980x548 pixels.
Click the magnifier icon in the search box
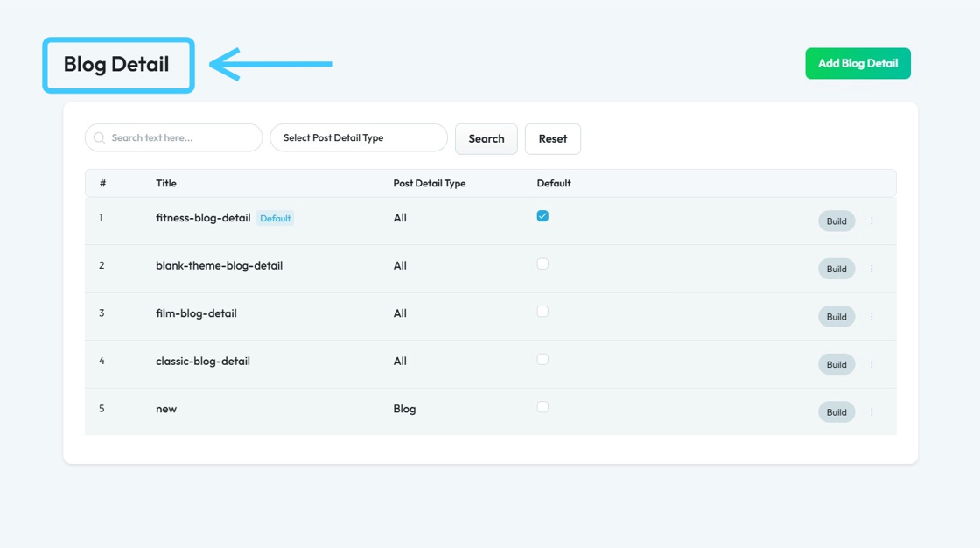click(100, 138)
